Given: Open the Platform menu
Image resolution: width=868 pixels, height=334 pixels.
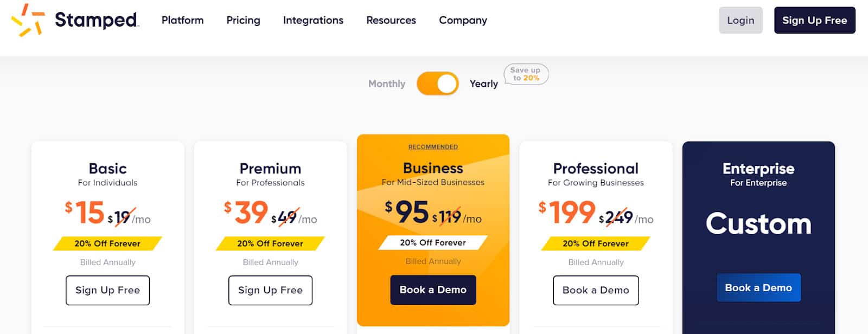Looking at the screenshot, I should (182, 20).
